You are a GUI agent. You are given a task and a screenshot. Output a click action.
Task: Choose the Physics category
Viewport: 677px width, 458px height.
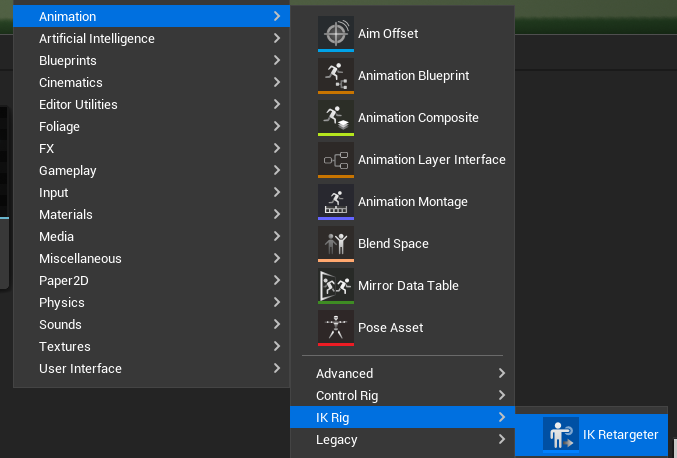coord(61,302)
